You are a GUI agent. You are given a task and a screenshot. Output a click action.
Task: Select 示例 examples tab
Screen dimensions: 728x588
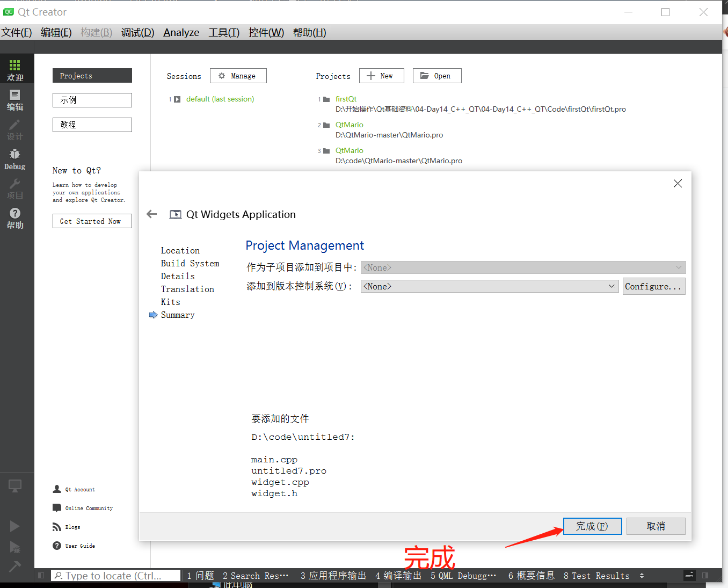pyautogui.click(x=92, y=100)
